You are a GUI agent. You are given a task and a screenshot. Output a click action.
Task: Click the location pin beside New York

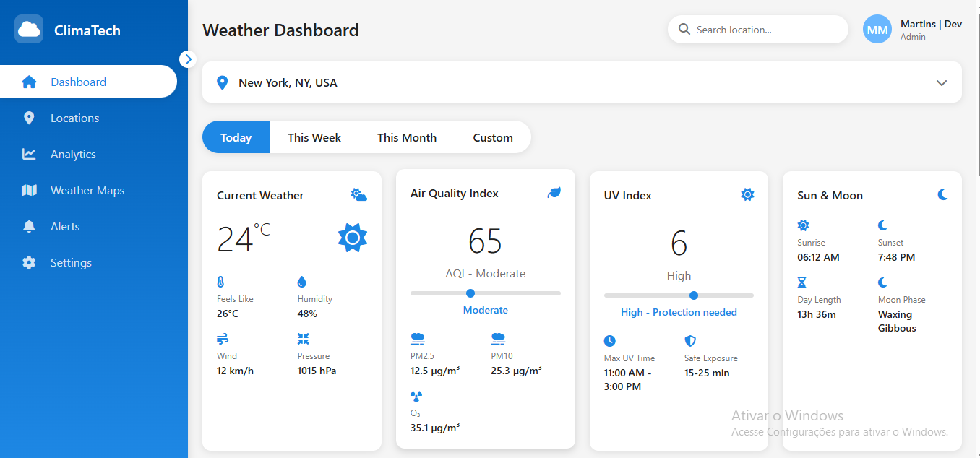click(223, 83)
